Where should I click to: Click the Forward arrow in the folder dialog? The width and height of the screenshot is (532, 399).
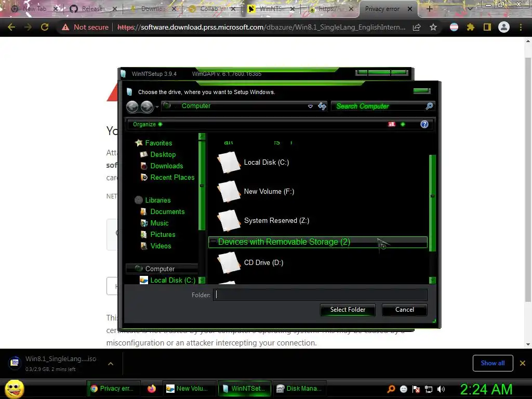point(147,107)
